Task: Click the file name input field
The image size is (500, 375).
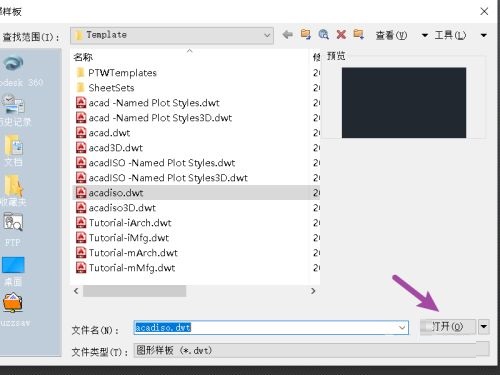Action: [x=271, y=328]
